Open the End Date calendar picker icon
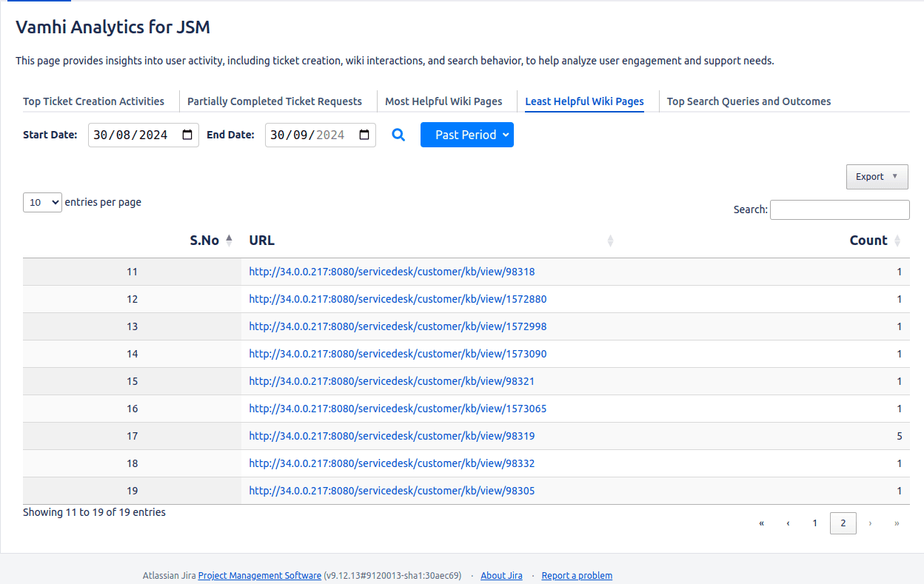Image resolution: width=924 pixels, height=584 pixels. point(364,135)
